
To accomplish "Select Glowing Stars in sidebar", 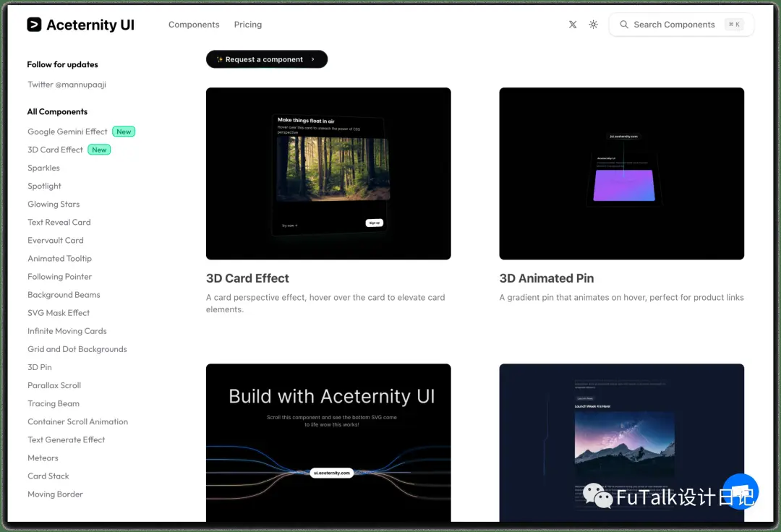I will [x=54, y=204].
